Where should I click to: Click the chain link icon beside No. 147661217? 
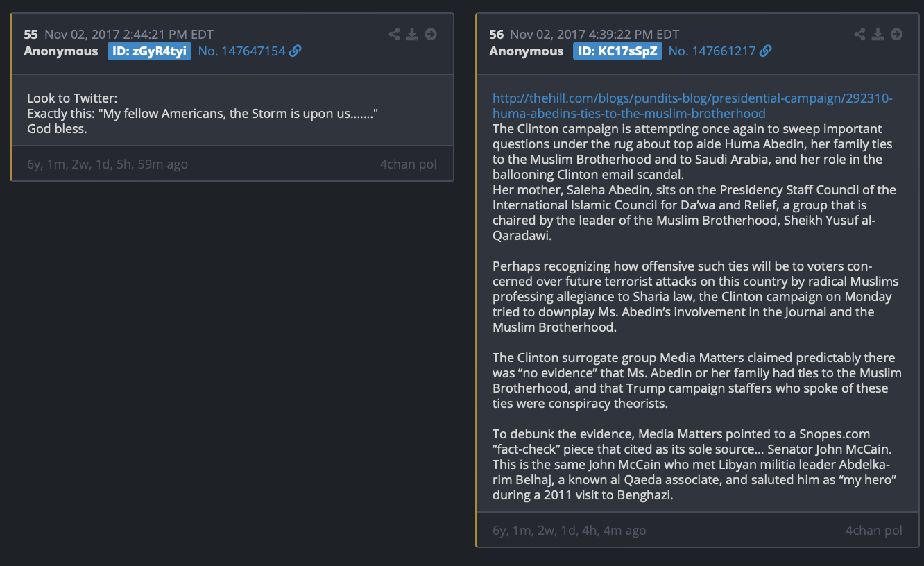tap(766, 51)
